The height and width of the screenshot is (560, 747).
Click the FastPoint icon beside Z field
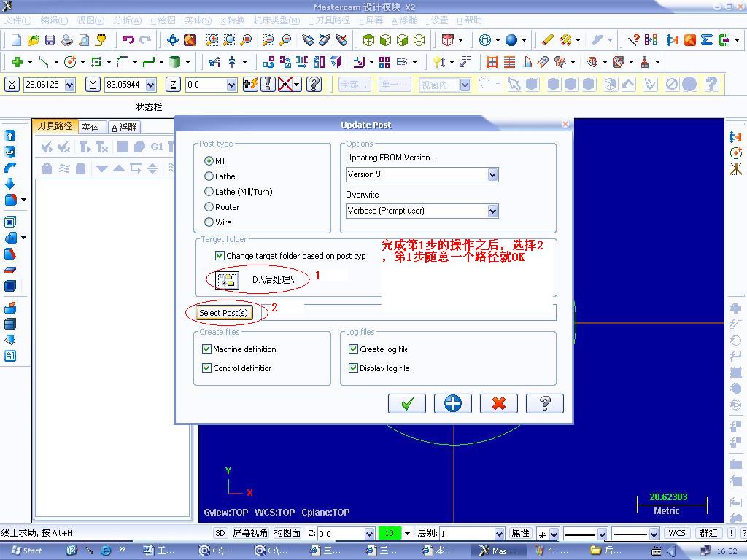tap(250, 85)
